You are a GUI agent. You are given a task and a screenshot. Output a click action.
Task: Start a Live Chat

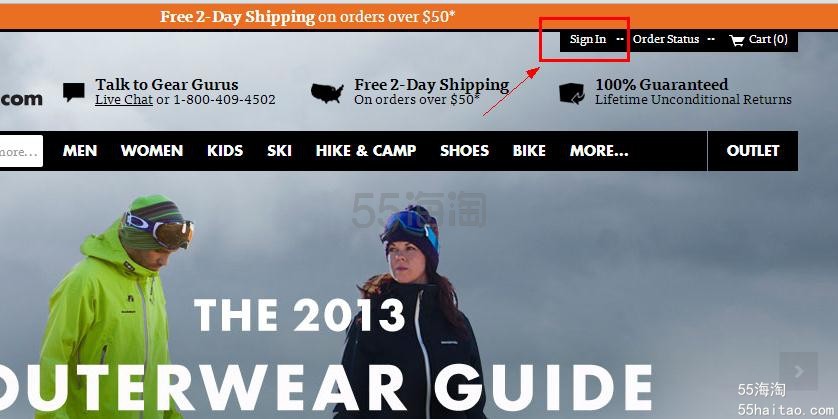point(124,100)
